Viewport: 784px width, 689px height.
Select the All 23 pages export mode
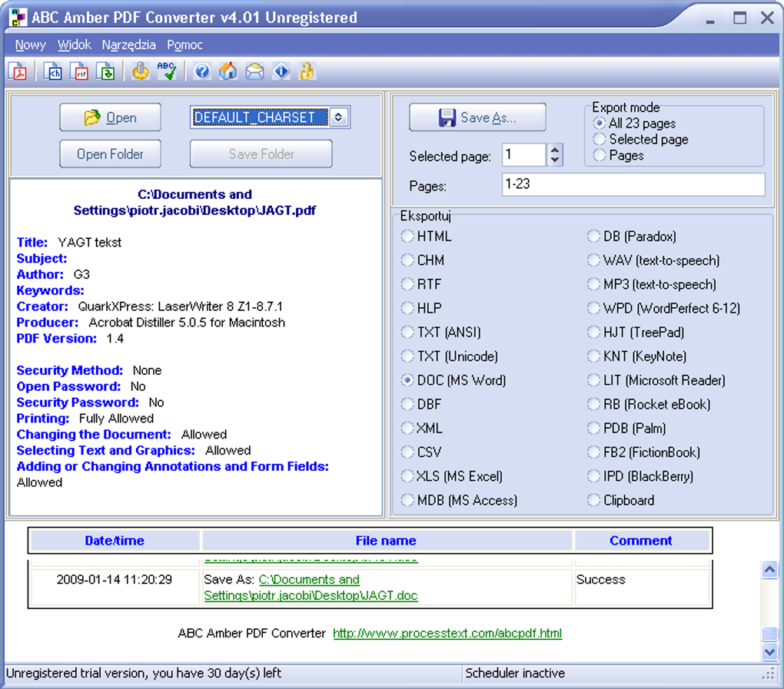(634, 123)
